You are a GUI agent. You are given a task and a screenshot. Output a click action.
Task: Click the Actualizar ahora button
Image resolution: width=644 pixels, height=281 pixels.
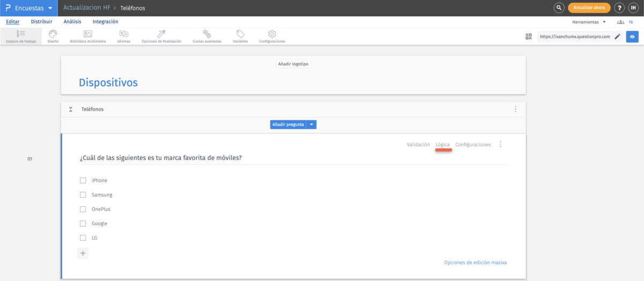pos(589,8)
